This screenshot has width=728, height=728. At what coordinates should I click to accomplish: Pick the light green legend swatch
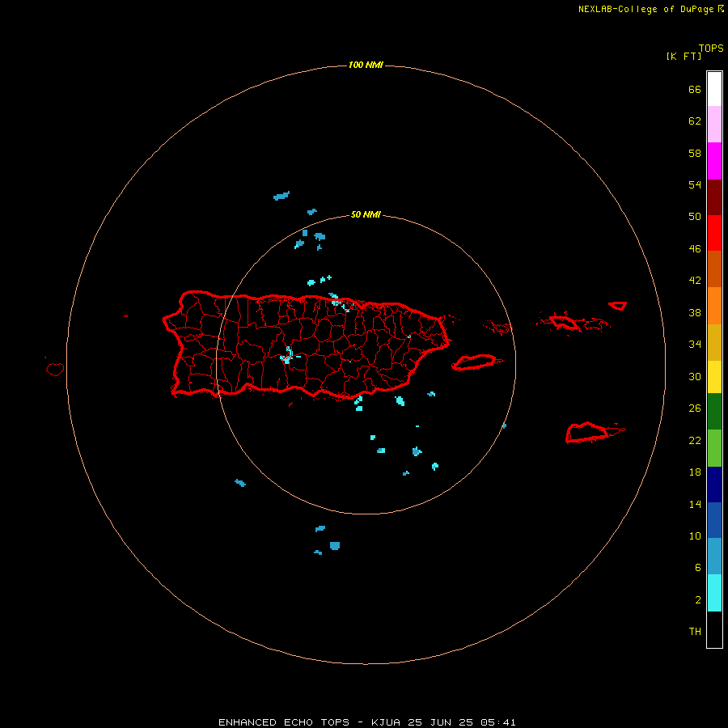[x=714, y=447]
